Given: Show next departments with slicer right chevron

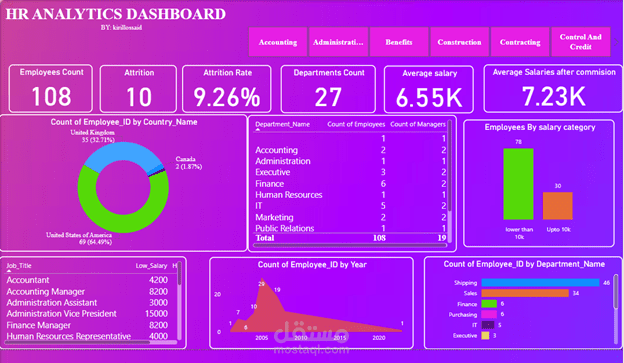Looking at the screenshot, I should [617, 41].
